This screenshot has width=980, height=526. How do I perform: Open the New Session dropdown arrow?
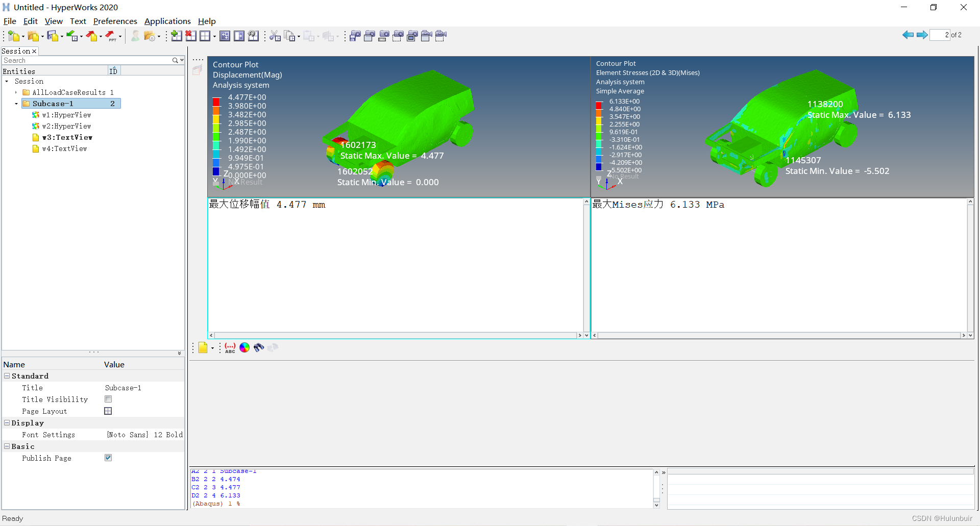coord(23,37)
